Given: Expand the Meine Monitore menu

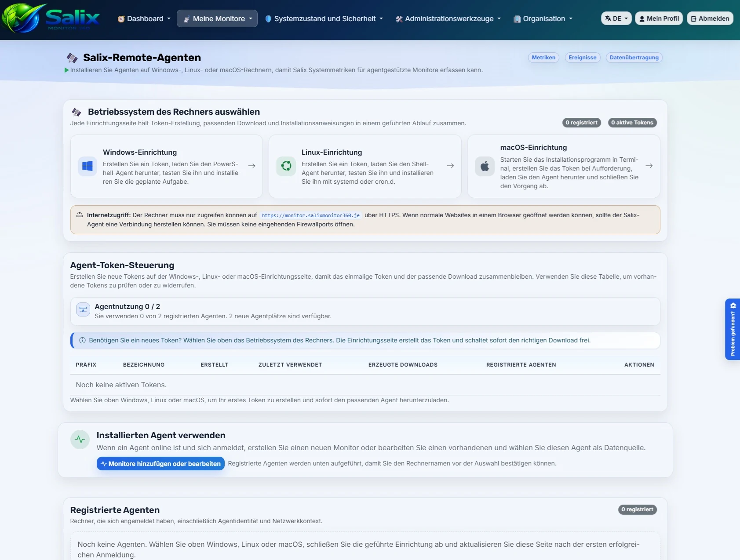Looking at the screenshot, I should click(217, 18).
